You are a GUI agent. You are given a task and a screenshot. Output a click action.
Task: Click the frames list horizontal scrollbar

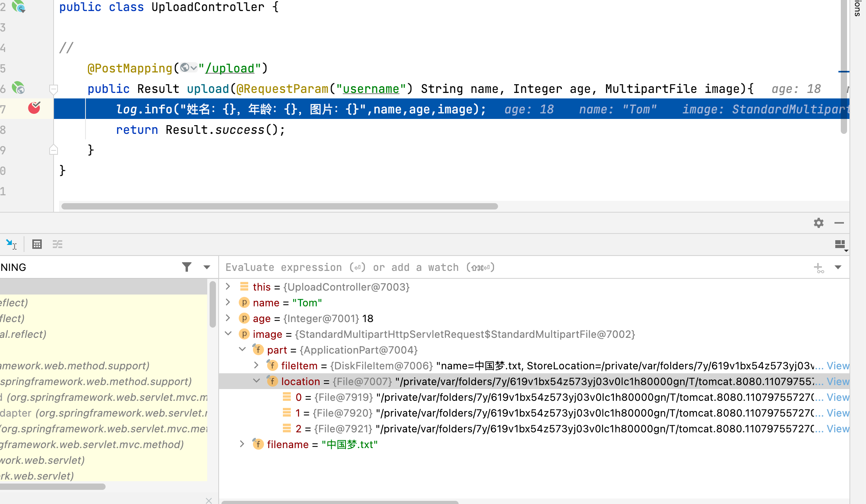[x=53, y=487]
